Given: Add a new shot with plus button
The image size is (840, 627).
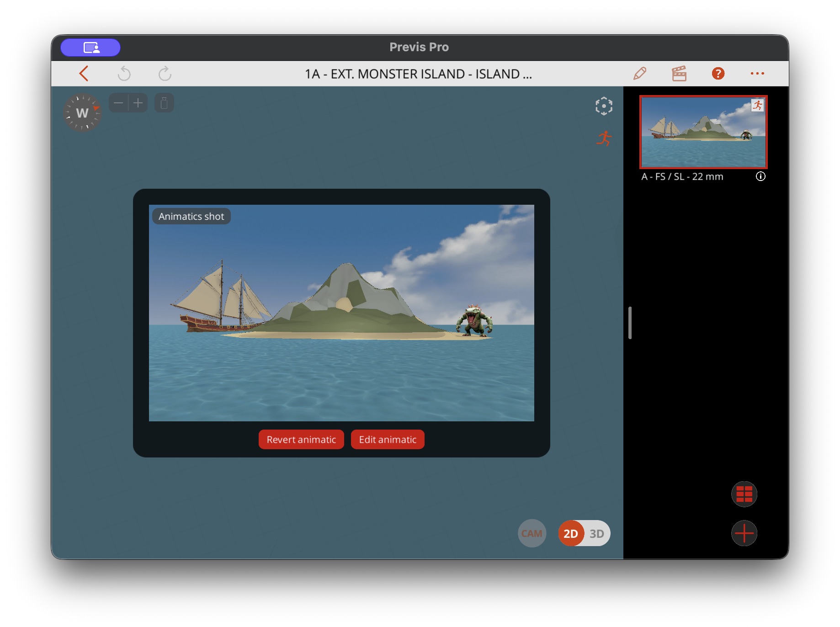Looking at the screenshot, I should pyautogui.click(x=744, y=533).
